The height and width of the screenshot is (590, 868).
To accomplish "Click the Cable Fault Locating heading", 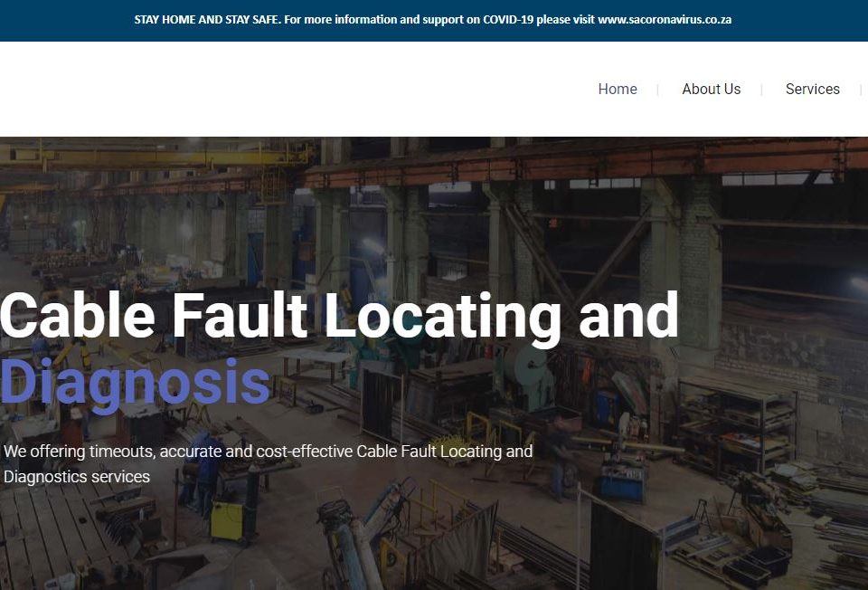I will pos(339,316).
